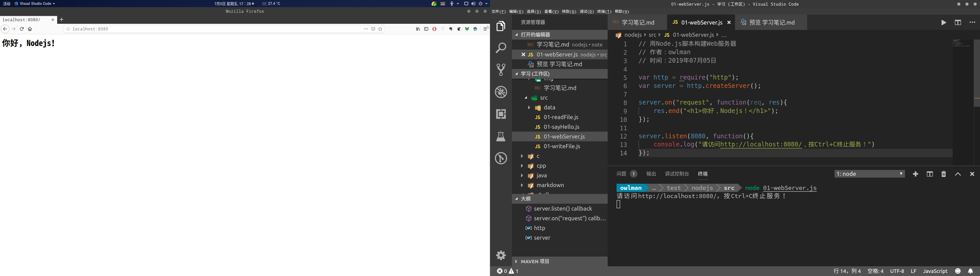Open notifications bell in status bar

(971, 271)
